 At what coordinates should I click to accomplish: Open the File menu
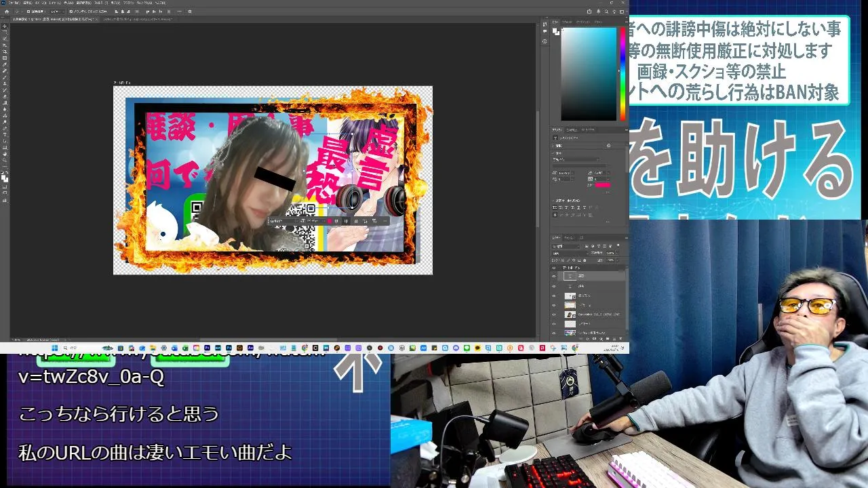point(13,3)
